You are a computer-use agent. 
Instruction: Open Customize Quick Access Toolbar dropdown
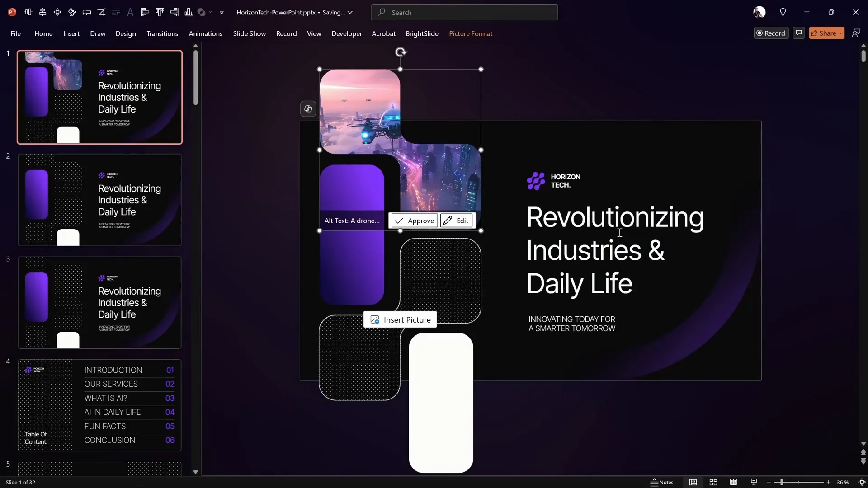(x=222, y=12)
